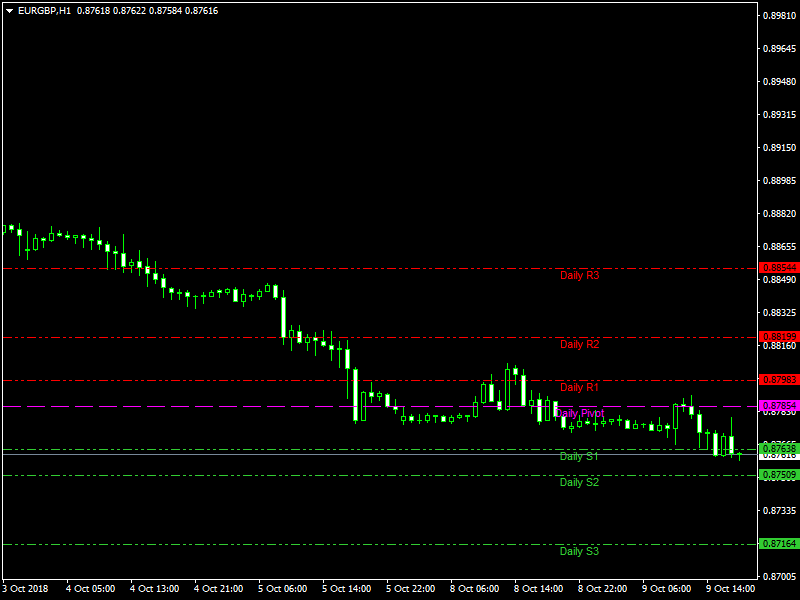Select the Daily S2 label
Screen dimensions: 800x600
pyautogui.click(x=579, y=482)
